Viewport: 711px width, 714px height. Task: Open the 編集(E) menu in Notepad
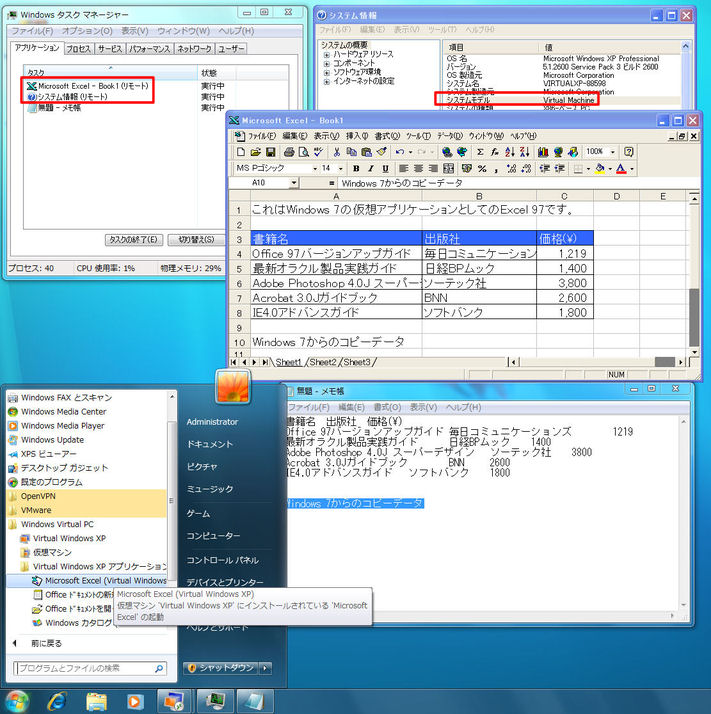pos(351,407)
